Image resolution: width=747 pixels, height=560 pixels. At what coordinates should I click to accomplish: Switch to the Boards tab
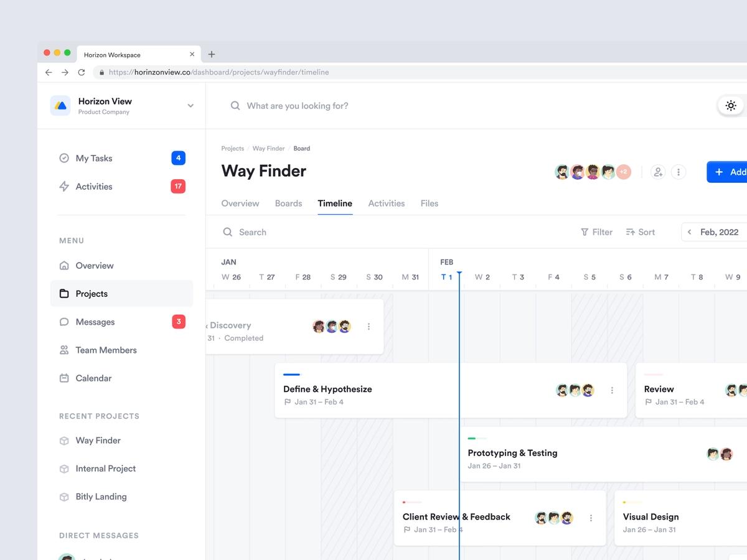288,203
